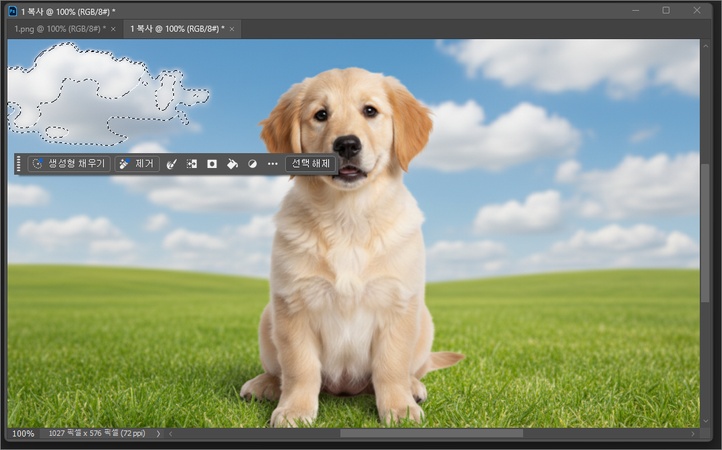The height and width of the screenshot is (450, 722).
Task: Click the 생성형 채우기 (Generative Fill) button
Action: [68, 163]
